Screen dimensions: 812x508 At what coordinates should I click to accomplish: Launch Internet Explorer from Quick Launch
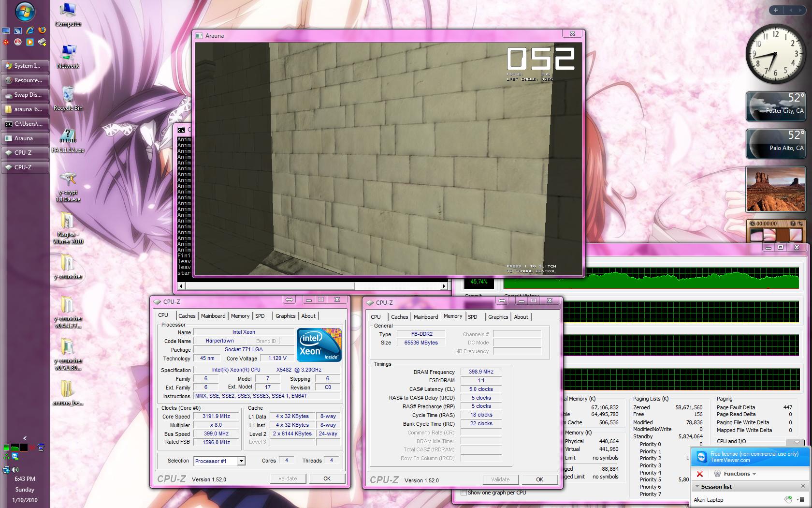30,30
